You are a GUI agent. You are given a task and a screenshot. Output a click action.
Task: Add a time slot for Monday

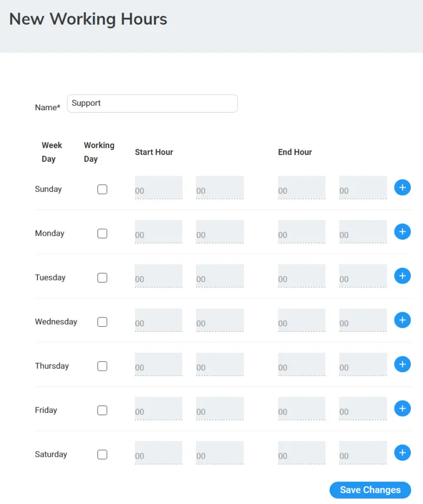point(402,232)
